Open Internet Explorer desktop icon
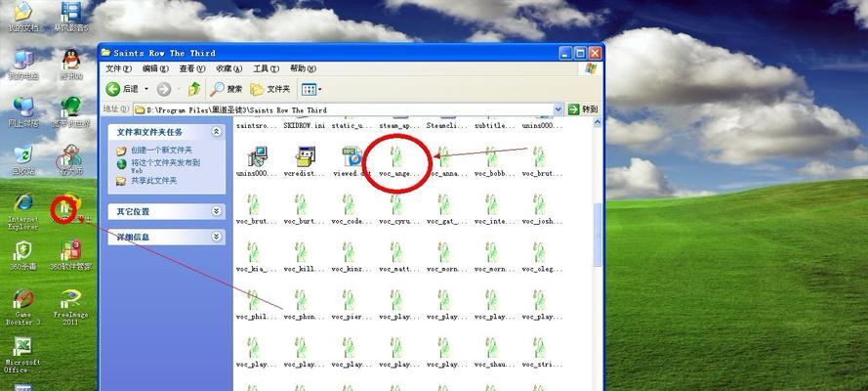The width and height of the screenshot is (868, 391). click(x=23, y=202)
